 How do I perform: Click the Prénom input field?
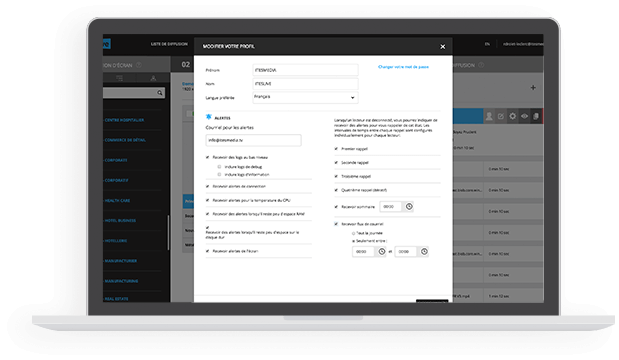tap(305, 70)
